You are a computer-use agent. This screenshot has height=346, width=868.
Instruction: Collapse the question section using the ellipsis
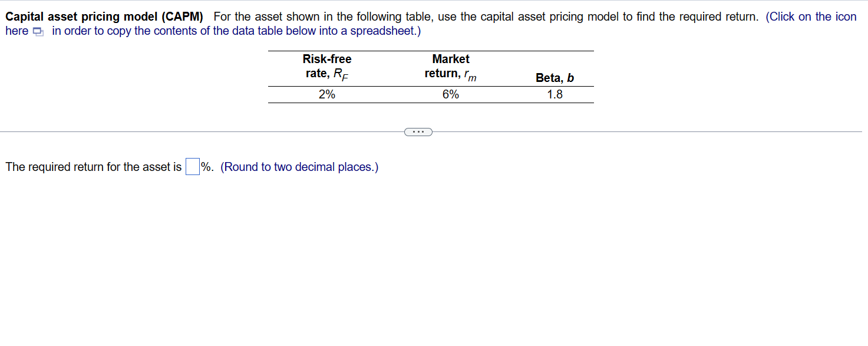pos(418,131)
